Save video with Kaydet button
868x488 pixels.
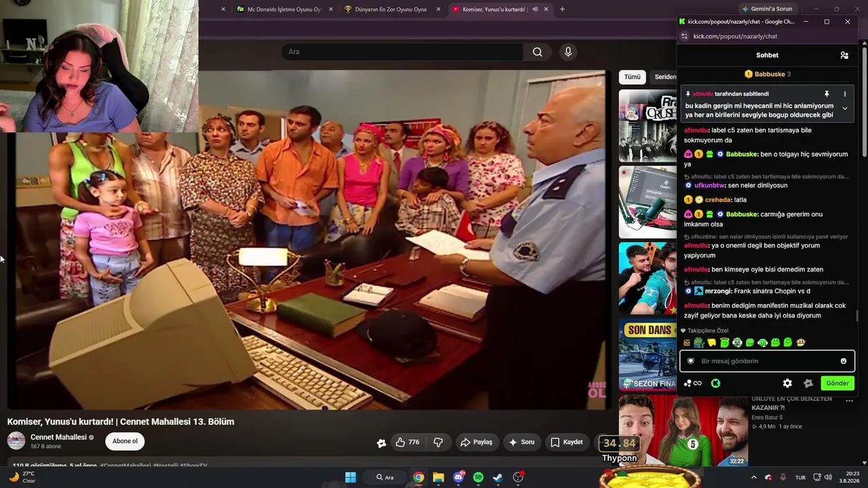coord(567,442)
